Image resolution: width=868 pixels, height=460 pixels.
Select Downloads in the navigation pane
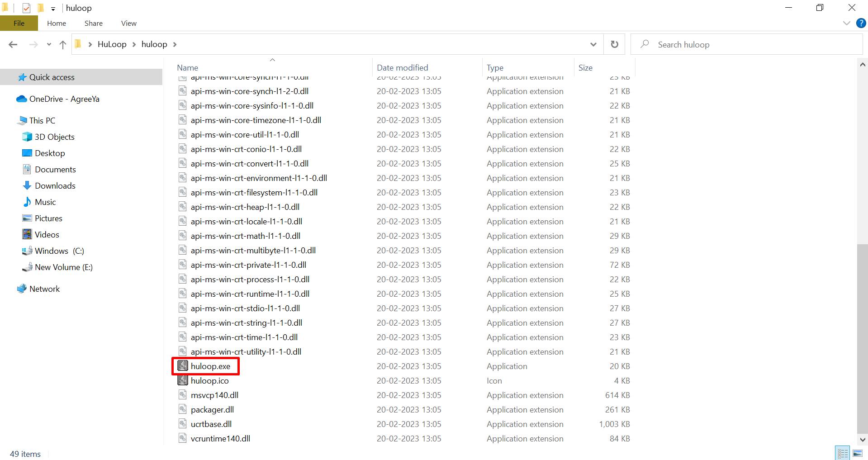55,186
